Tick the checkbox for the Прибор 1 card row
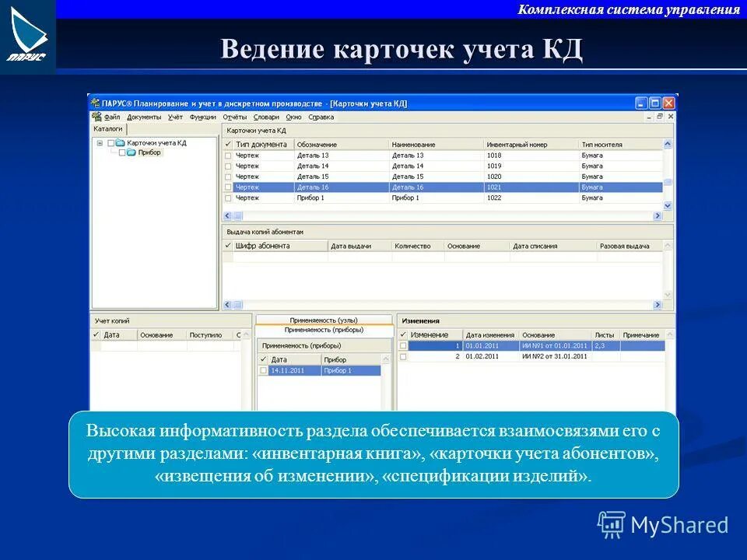This screenshot has height=560, width=747. pos(228,198)
